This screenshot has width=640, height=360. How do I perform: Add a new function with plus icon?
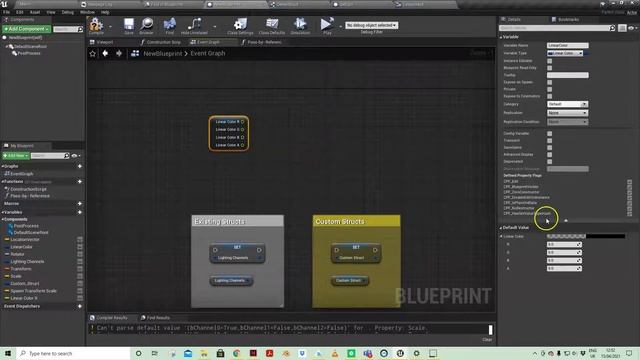pyautogui.click(x=80, y=181)
